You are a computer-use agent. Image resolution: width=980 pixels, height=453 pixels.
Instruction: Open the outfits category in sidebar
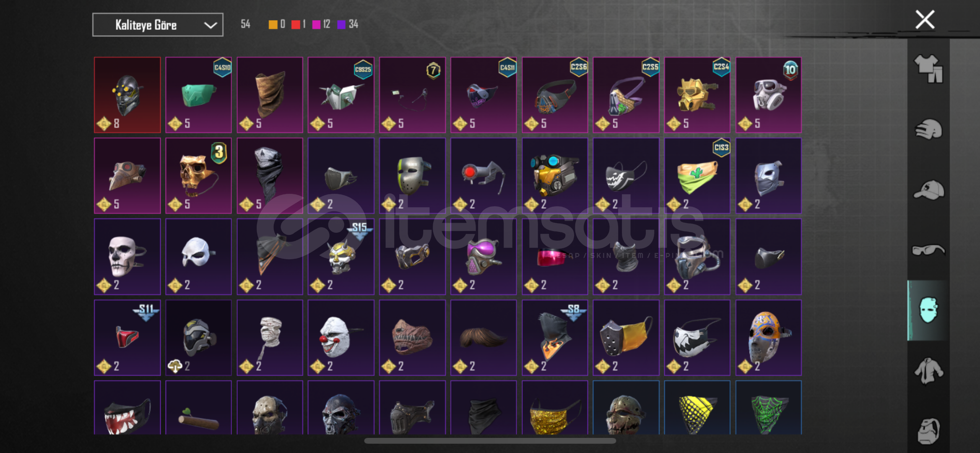click(928, 69)
